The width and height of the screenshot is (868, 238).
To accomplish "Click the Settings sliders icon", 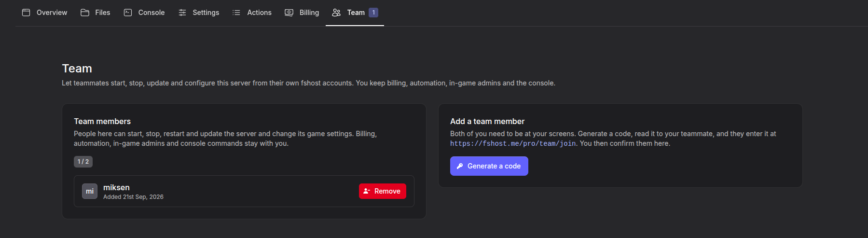I will coord(182,13).
